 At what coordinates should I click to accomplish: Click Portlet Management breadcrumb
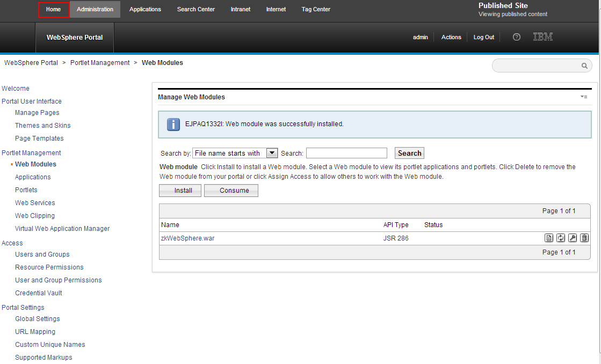[x=100, y=63]
